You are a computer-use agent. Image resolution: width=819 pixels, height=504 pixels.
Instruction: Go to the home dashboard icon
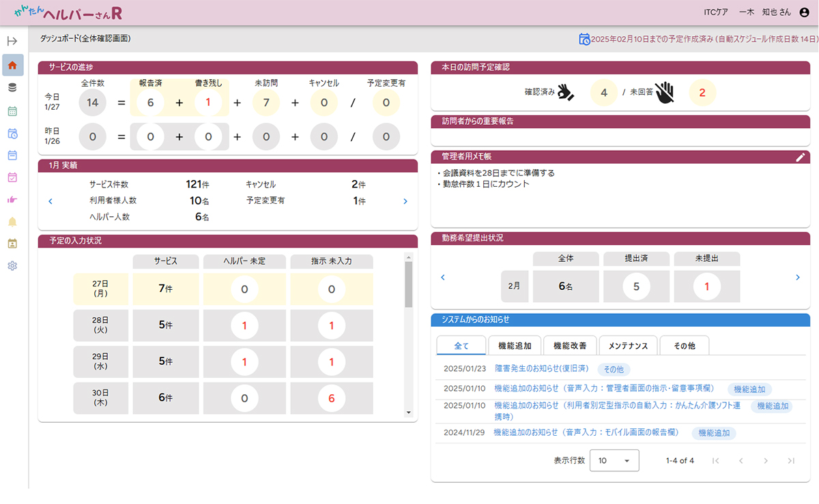tap(12, 65)
